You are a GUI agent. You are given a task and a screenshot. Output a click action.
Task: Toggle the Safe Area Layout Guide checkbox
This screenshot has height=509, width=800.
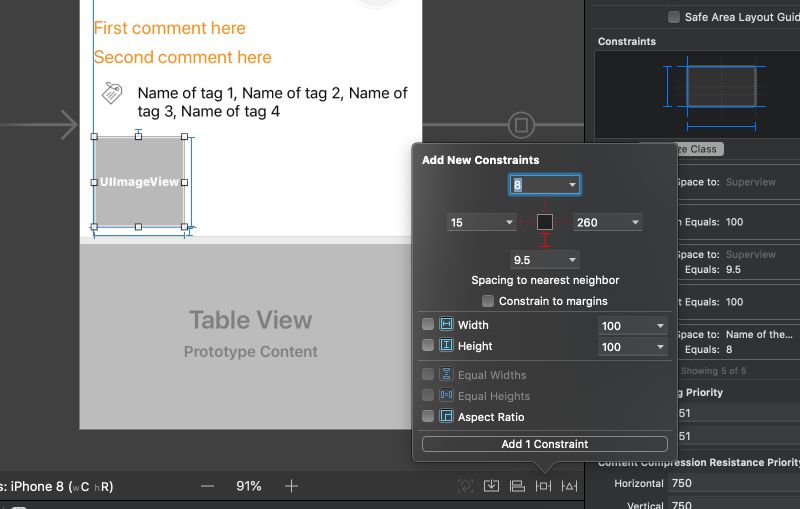[x=674, y=17]
